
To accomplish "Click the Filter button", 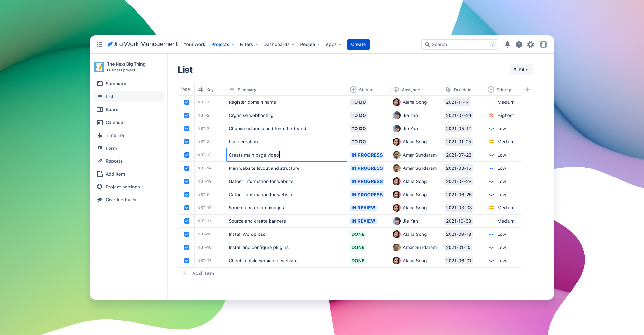I will [x=522, y=70].
